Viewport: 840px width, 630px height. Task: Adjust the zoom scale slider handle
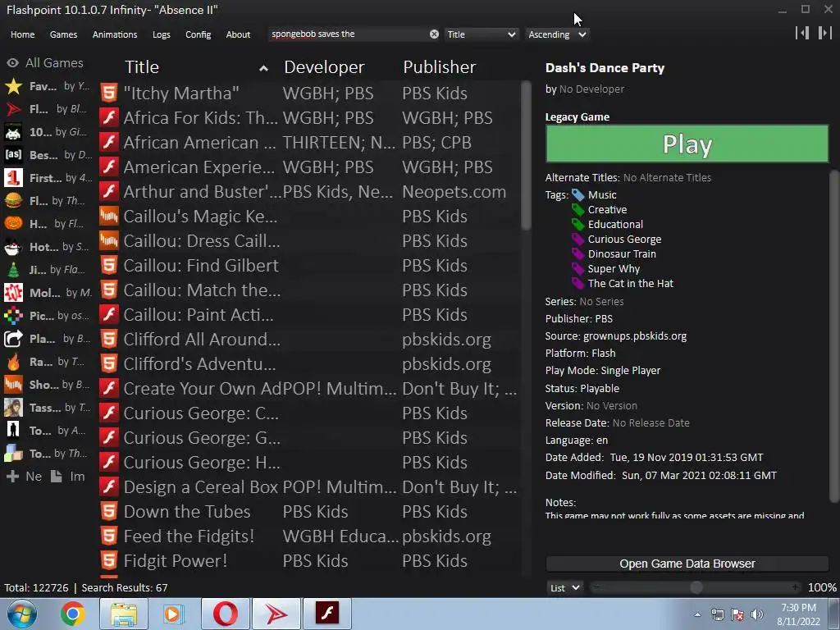696,587
